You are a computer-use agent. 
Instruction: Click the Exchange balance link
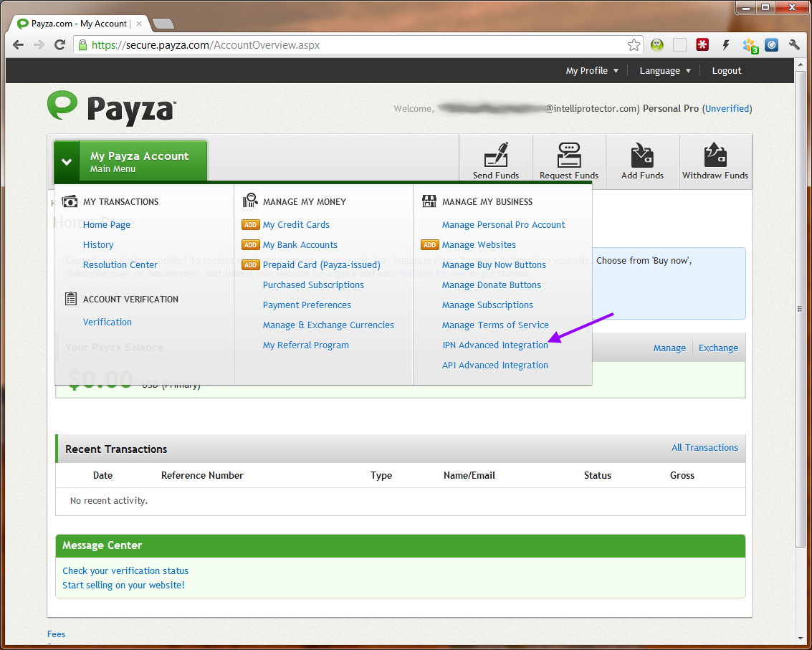click(718, 348)
